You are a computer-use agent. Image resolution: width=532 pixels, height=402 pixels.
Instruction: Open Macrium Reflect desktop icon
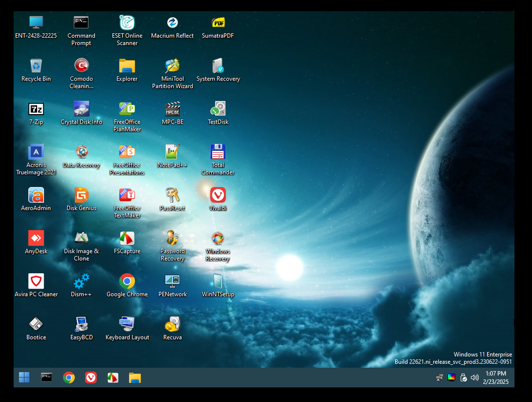point(172,23)
